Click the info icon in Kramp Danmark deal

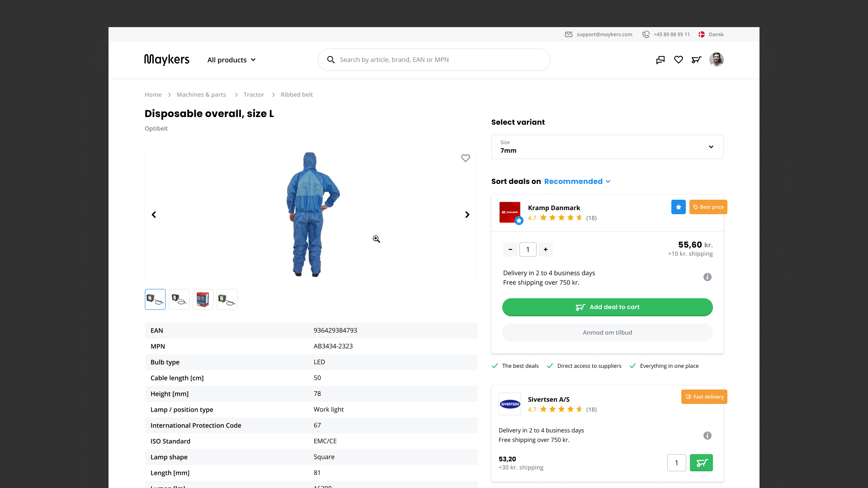tap(708, 277)
